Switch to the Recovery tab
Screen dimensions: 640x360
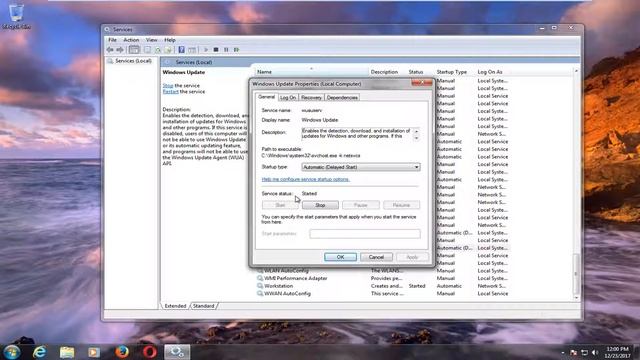click(x=311, y=98)
